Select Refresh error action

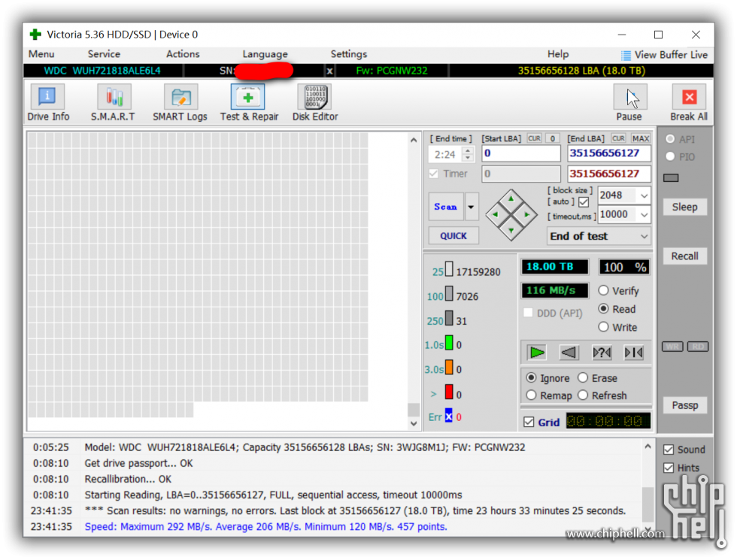[x=583, y=395]
